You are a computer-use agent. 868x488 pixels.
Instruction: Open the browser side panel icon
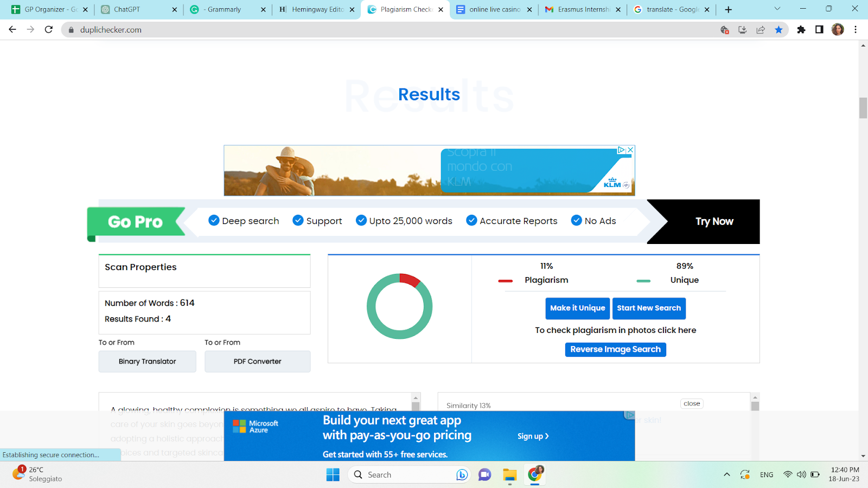819,30
